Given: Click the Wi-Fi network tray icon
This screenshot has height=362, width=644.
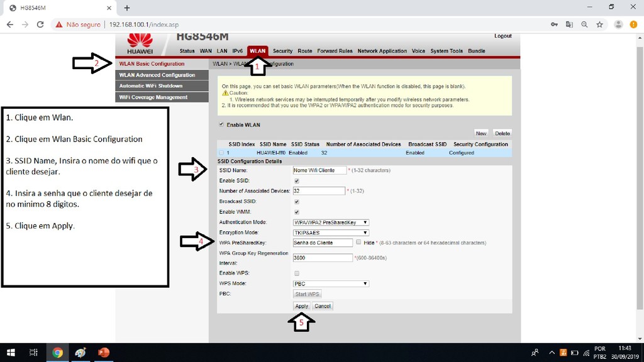Looking at the screenshot, I should click(586, 353).
